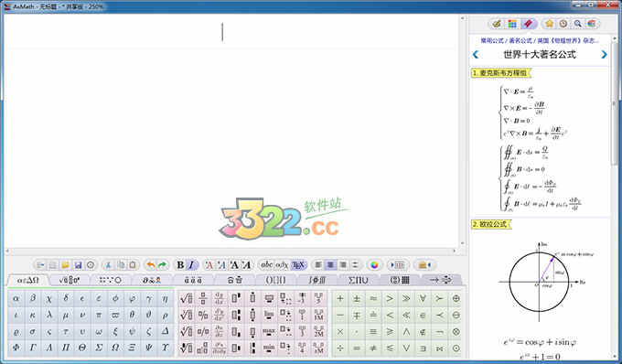Viewport: 622px width, 364px height.
Task: Insert the multiplication × operator
Action: [x=340, y=331]
